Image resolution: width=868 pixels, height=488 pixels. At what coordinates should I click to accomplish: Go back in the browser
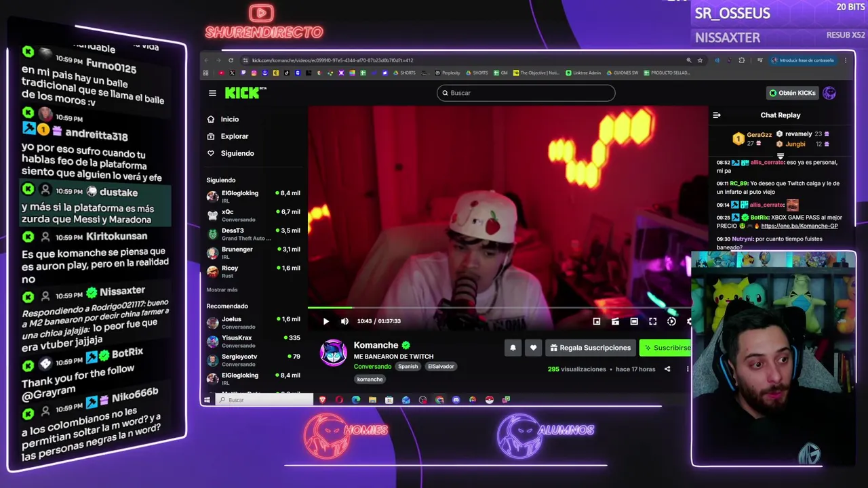[207, 60]
